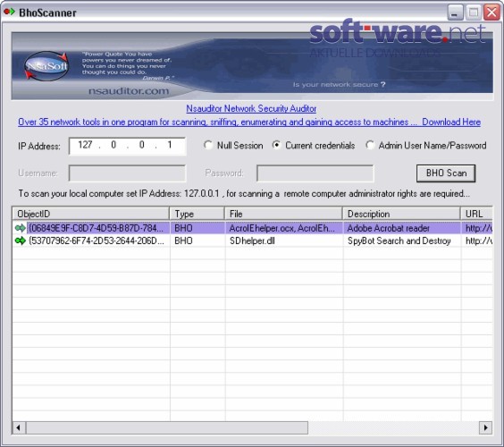Click the green arrow icon of the Adobe Acrobat row
Screen dimensions: 504x447
tap(21, 228)
